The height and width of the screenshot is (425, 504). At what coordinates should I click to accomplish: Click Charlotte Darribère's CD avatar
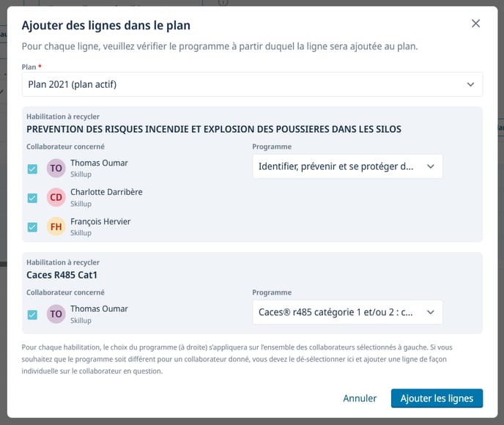[56, 198]
